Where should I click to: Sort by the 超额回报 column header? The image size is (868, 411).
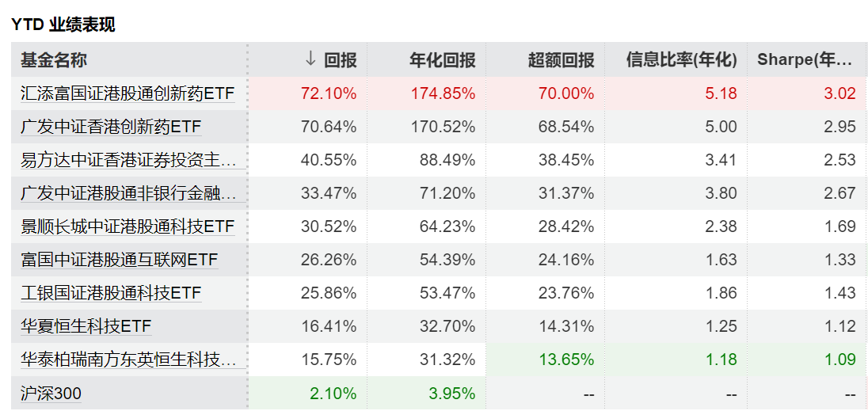561,59
